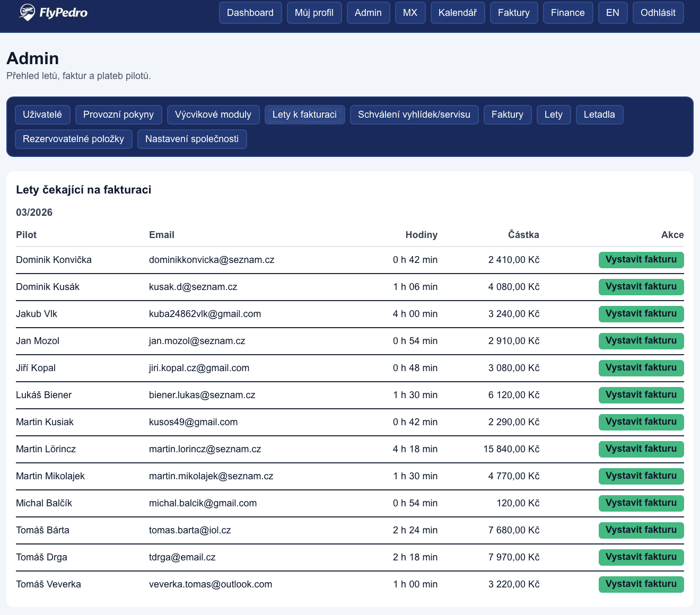
Task: Open the MX section
Action: click(410, 13)
